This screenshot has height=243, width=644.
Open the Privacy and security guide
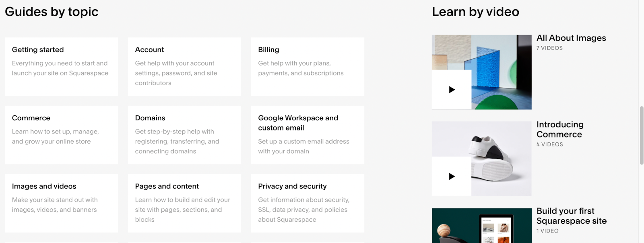(x=308, y=203)
